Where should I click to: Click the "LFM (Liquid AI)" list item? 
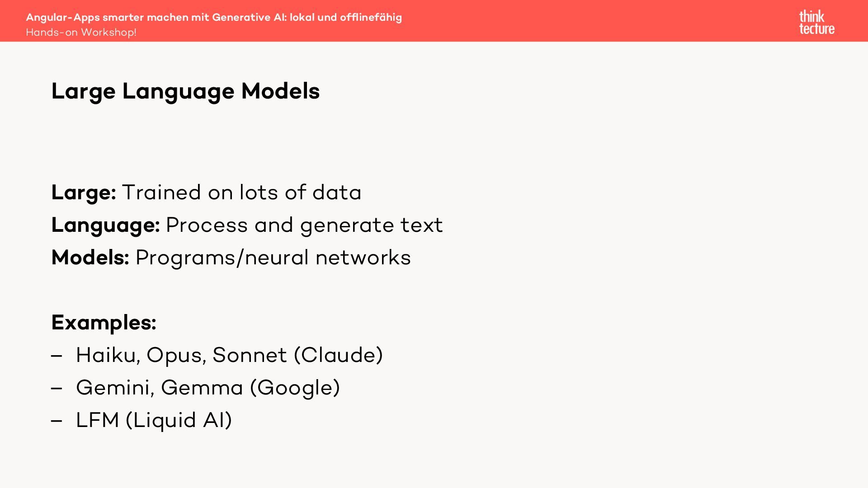[x=154, y=420]
